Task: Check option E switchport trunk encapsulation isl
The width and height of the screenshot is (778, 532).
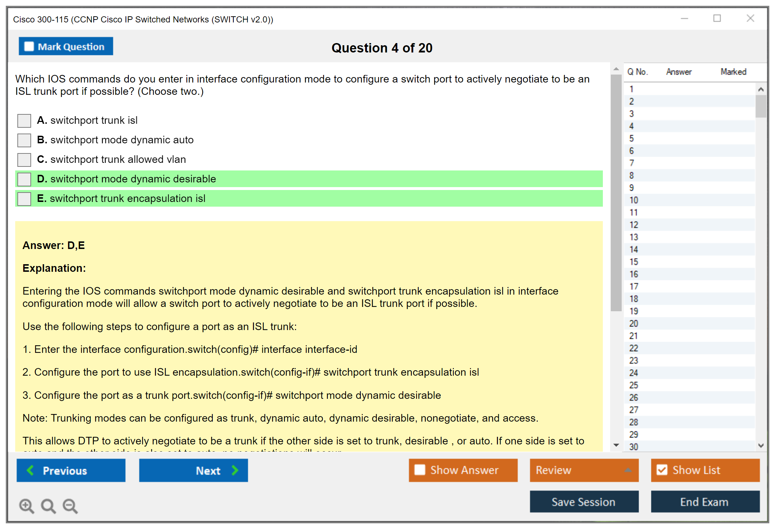Action: [24, 199]
